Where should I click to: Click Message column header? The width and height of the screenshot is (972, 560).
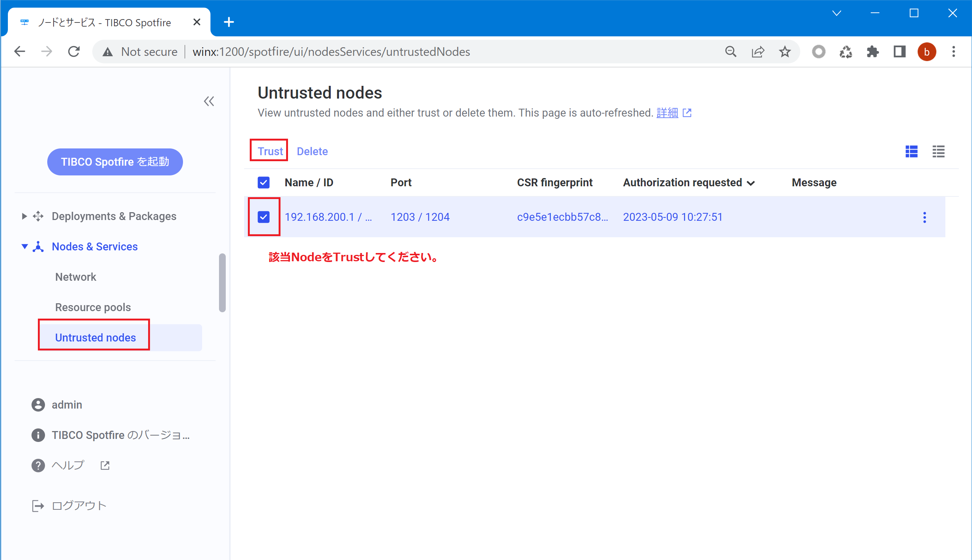[814, 182]
